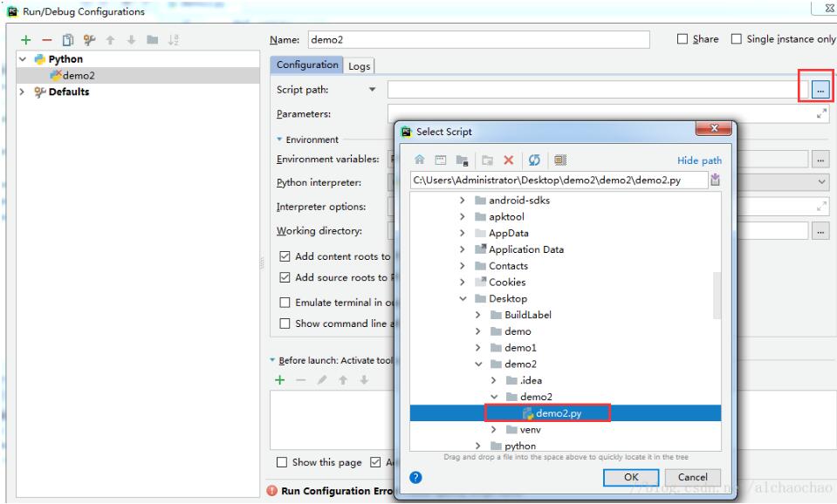The height and width of the screenshot is (504, 837).
Task: Expand the Defaults tree node
Action: tap(22, 92)
